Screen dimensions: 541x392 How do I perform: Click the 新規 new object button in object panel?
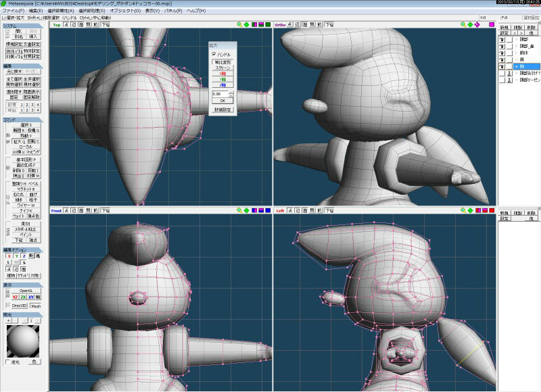(504, 27)
